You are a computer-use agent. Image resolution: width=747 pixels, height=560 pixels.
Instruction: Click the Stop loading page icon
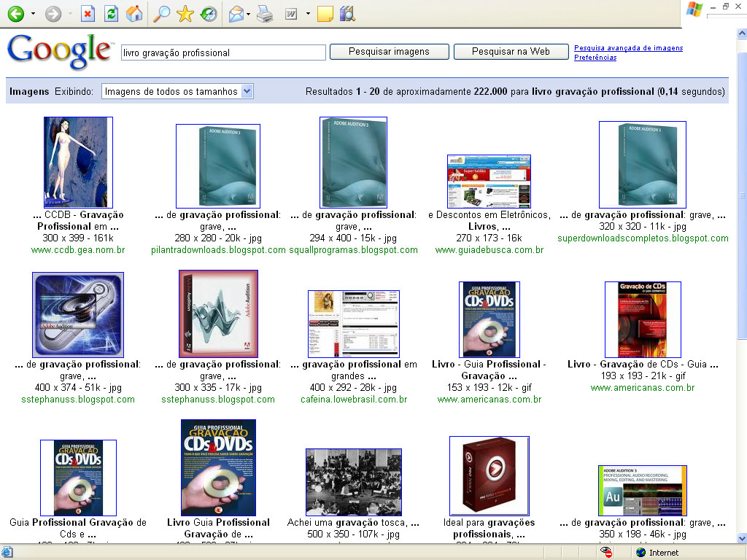pos(88,14)
